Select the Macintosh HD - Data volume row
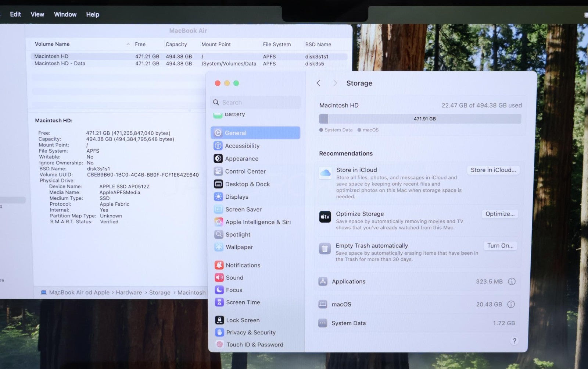The image size is (588, 369). 60,64
